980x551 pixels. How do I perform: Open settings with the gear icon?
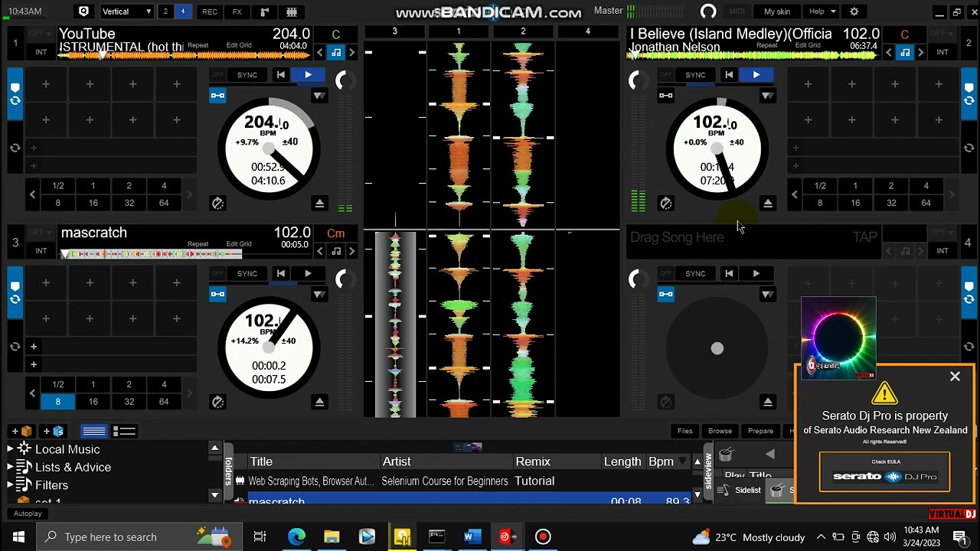[x=854, y=11]
